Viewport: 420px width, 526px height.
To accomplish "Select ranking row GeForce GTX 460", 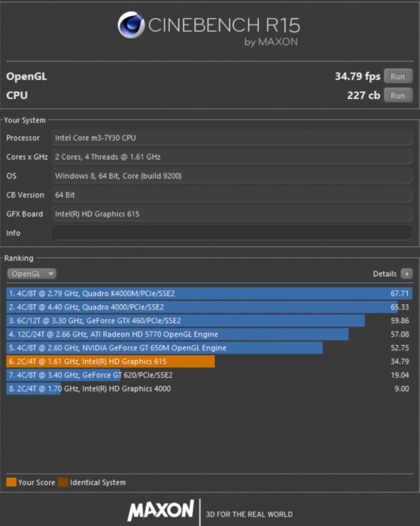I will click(209, 320).
